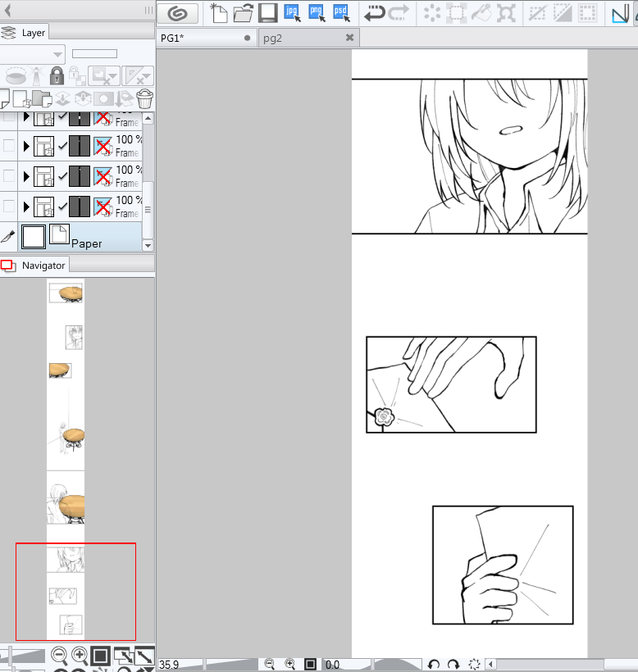Create a new layer folder

[x=42, y=99]
